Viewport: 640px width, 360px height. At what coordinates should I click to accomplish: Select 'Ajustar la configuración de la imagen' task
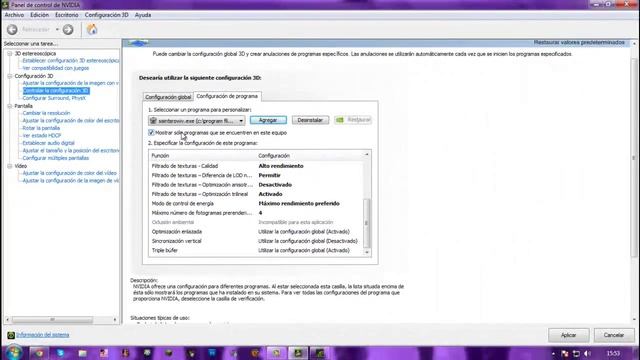pos(71,83)
